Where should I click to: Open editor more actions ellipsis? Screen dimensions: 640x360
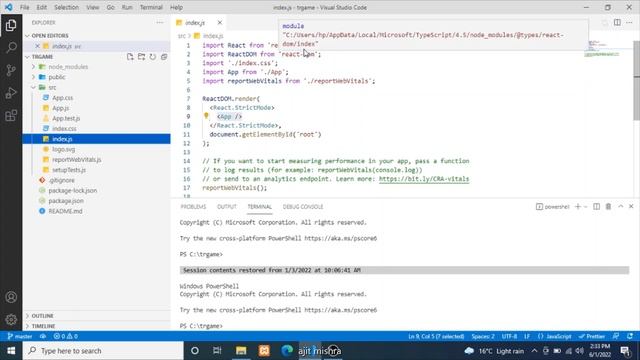(629, 23)
